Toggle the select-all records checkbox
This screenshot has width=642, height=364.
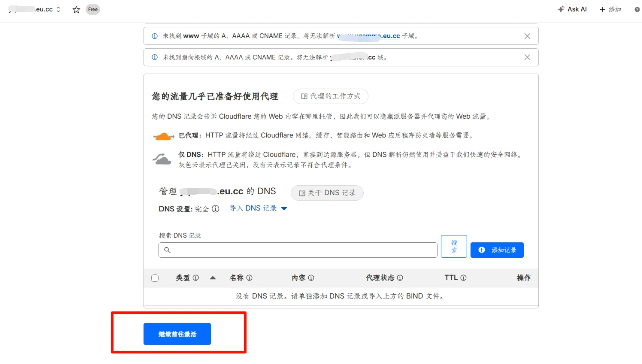155,278
